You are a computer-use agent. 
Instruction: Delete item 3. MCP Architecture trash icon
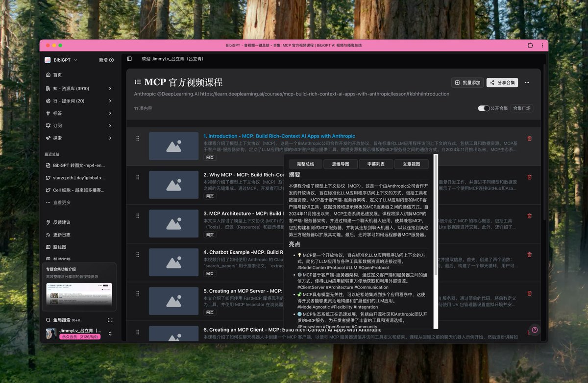[x=529, y=216]
